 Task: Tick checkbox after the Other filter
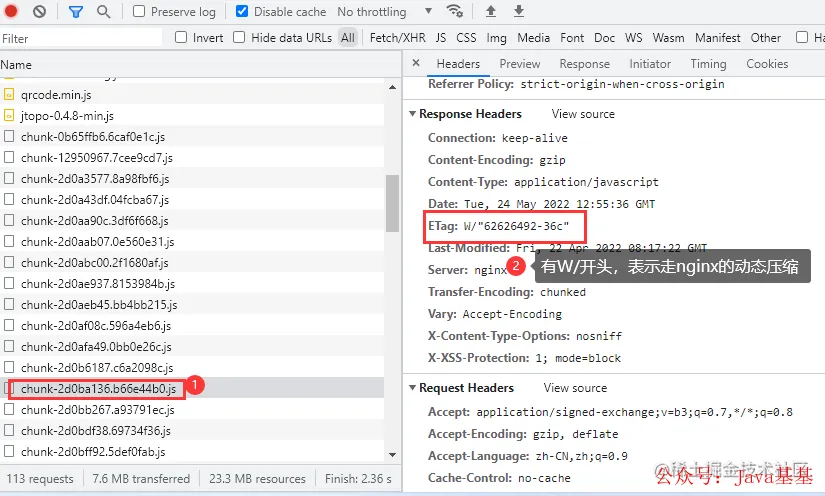pos(802,37)
